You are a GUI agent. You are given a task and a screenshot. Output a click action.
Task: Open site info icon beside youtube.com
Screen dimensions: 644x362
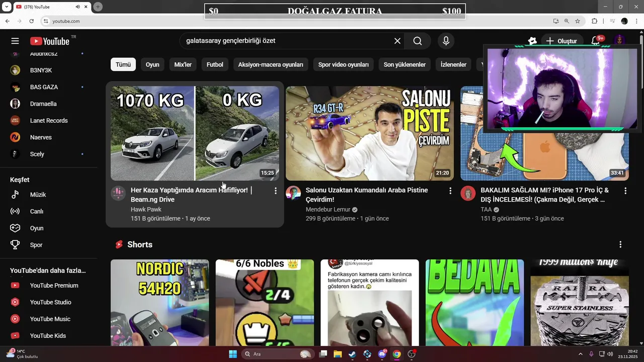pyautogui.click(x=46, y=21)
